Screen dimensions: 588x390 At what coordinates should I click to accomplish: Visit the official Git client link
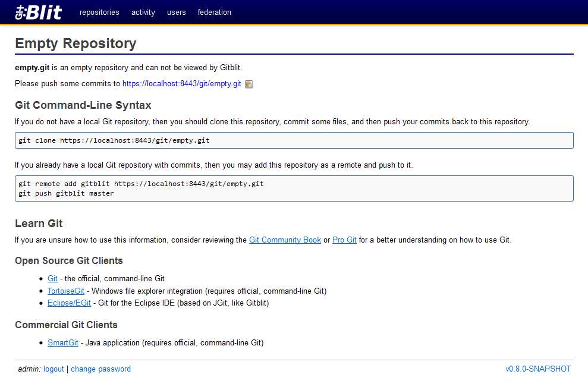(52, 279)
